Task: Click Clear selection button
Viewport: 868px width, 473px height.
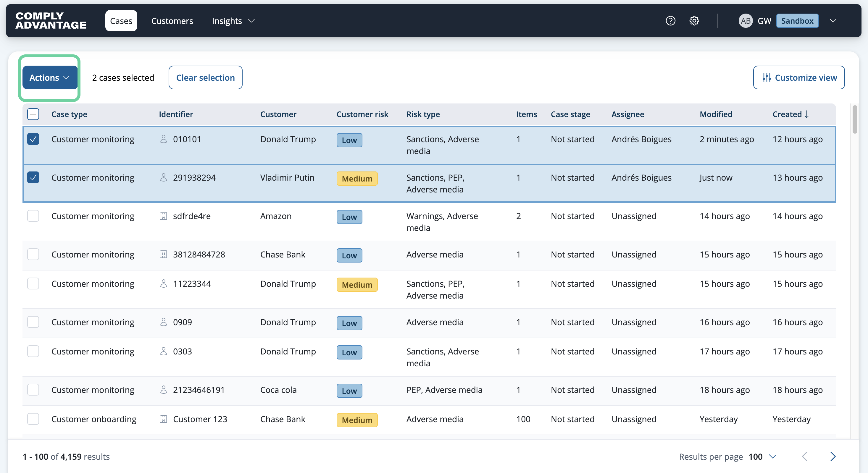Action: pyautogui.click(x=206, y=77)
